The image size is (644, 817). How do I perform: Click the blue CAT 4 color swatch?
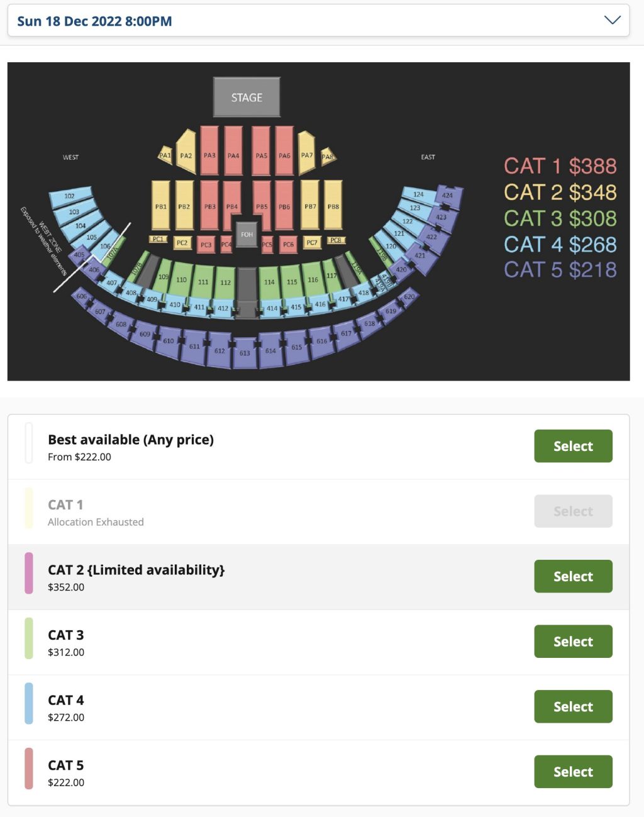pos(29,703)
